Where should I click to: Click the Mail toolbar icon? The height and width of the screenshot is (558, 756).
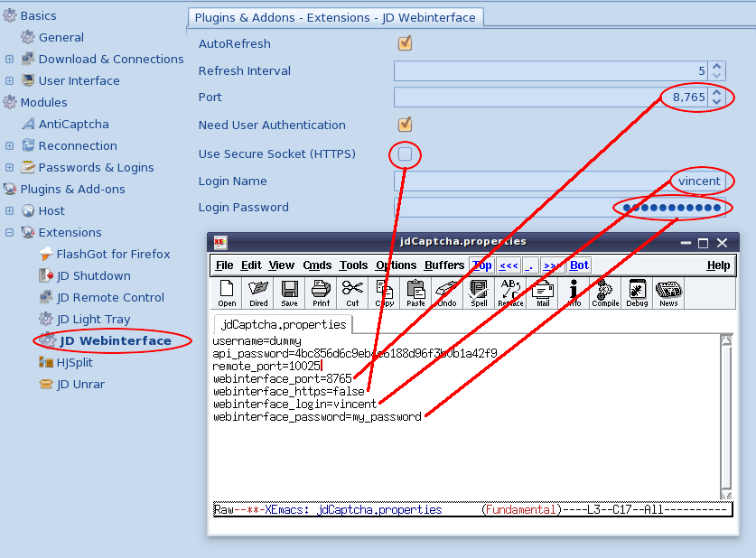pos(543,293)
